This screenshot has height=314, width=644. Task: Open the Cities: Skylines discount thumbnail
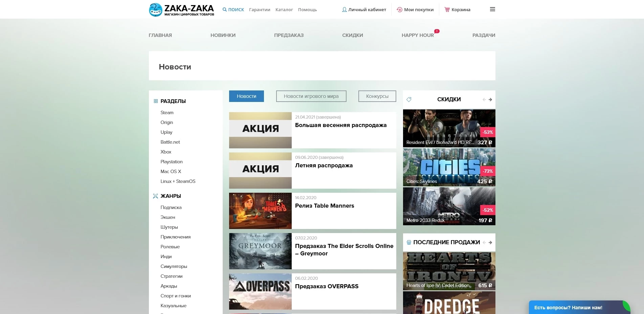click(x=449, y=167)
